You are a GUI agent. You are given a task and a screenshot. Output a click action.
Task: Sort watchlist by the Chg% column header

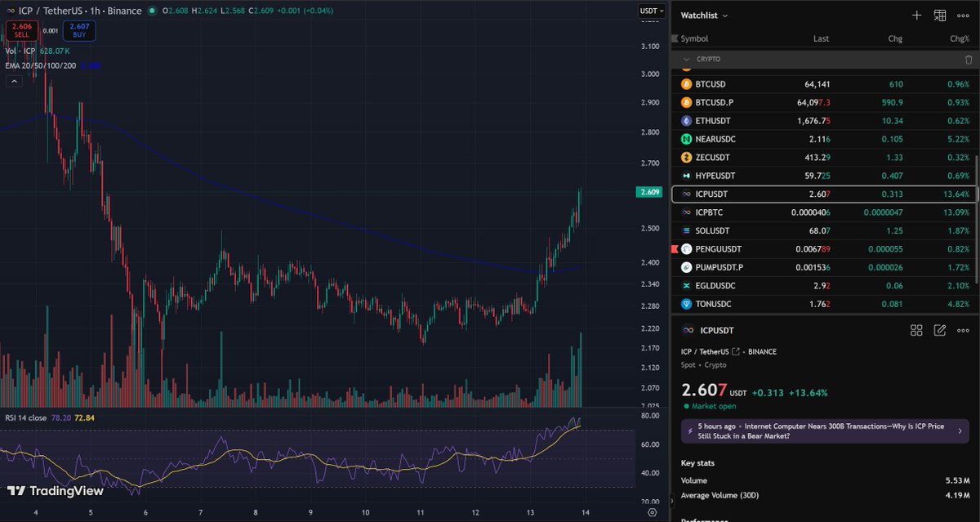tap(960, 38)
